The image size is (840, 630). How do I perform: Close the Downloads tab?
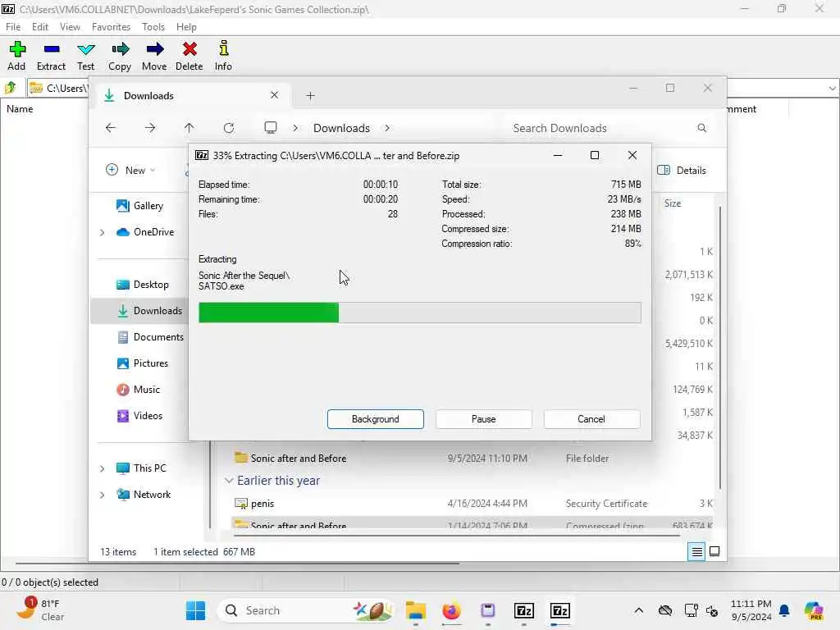click(x=274, y=95)
